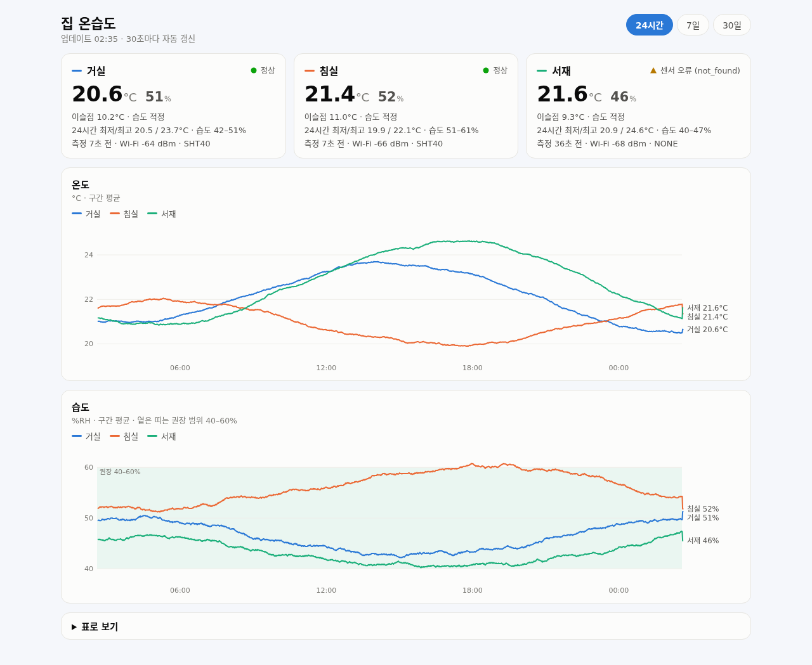This screenshot has height=665, width=812.
Task: Click the 21.6 temperature reading on 서재 card
Action: tap(562, 94)
